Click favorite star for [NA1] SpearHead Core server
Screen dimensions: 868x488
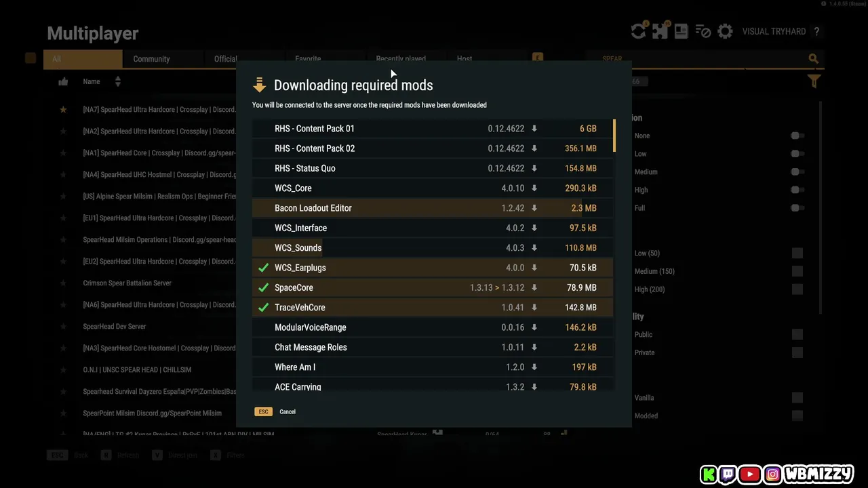coord(63,153)
